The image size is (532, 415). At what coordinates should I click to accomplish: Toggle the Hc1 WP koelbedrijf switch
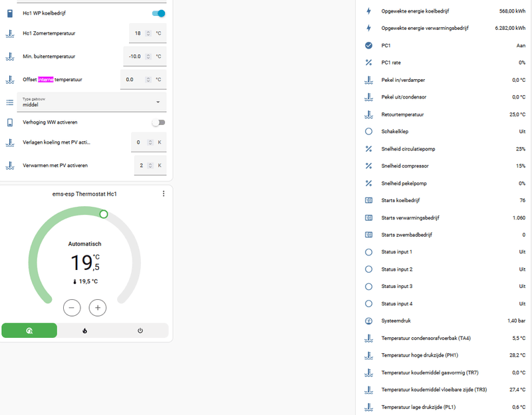(x=158, y=13)
